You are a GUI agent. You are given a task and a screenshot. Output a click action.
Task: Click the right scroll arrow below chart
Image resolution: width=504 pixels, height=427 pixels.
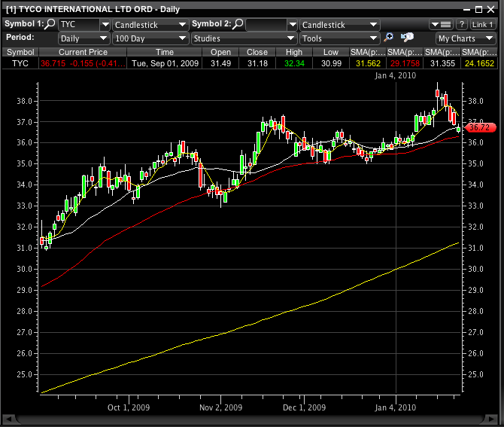(494, 419)
